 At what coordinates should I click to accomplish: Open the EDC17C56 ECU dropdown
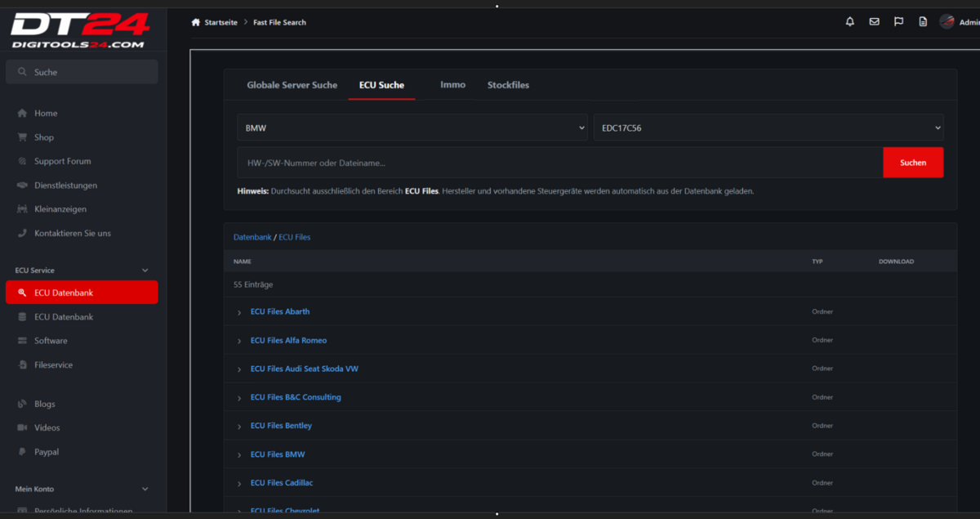tap(768, 128)
